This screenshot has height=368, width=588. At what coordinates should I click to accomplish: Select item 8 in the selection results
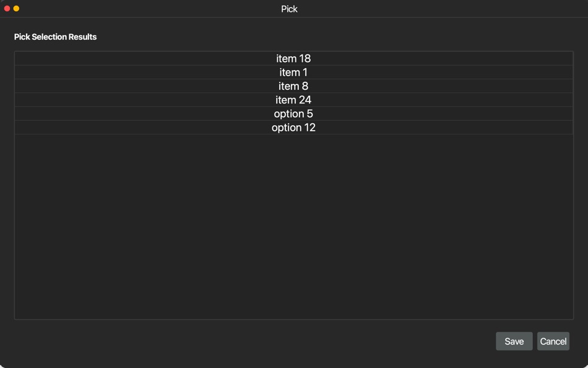[x=294, y=85]
